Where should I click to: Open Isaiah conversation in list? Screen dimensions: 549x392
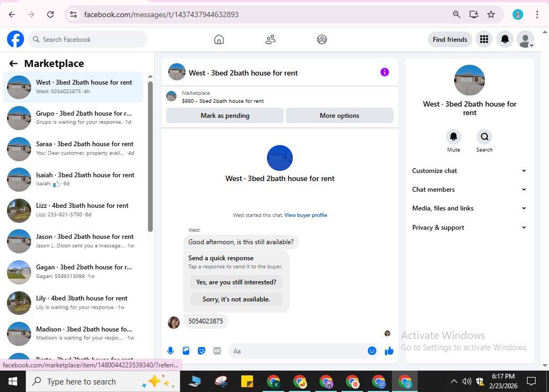[73, 179]
